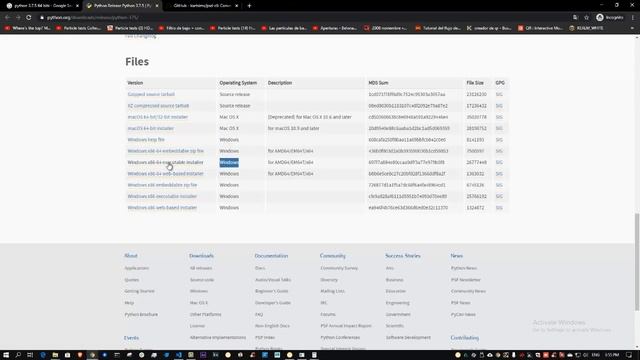Screen dimensions: 640x360
Task: Download the Gzipped source tarball
Action: pos(151,94)
